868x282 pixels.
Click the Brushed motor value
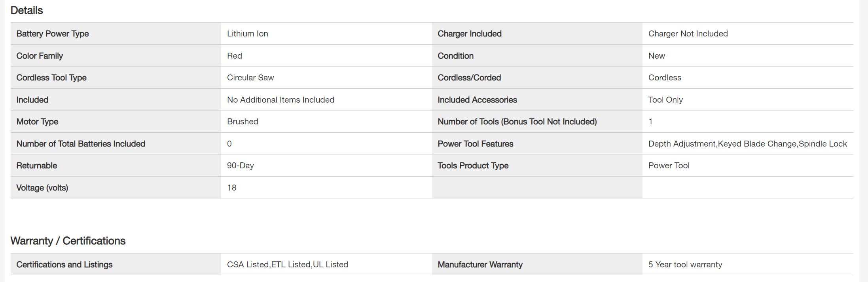click(243, 122)
